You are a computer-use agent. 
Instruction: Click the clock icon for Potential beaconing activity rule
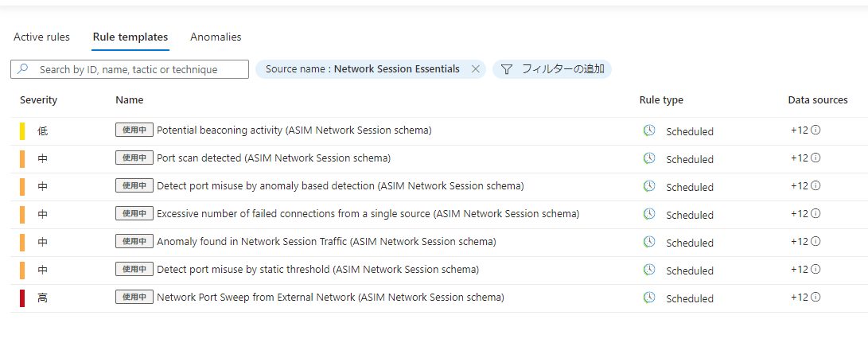tap(649, 130)
